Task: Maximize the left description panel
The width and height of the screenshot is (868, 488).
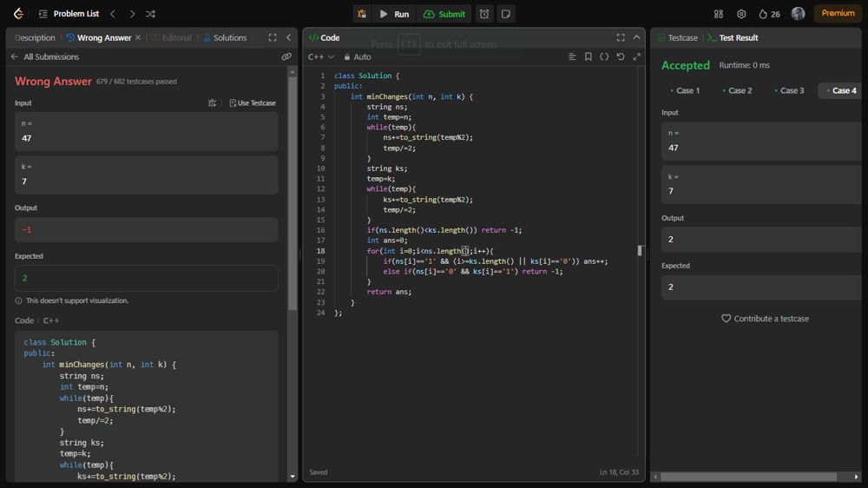Action: pyautogui.click(x=273, y=37)
